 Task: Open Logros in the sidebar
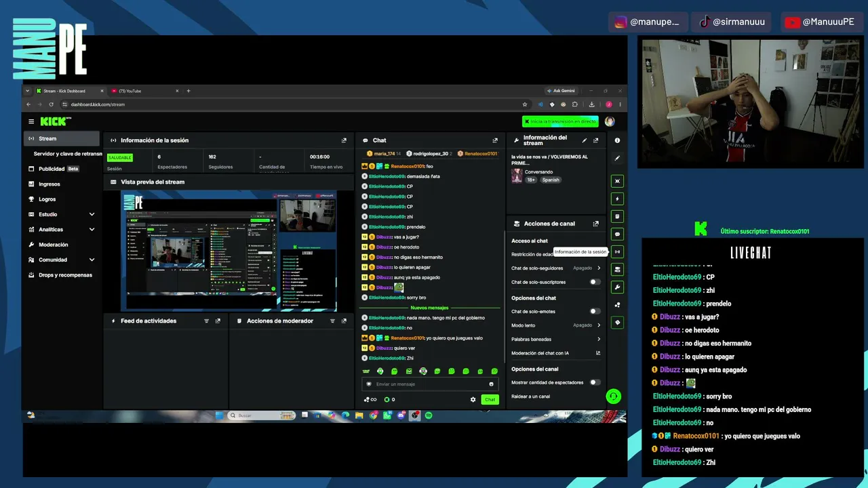coord(62,199)
